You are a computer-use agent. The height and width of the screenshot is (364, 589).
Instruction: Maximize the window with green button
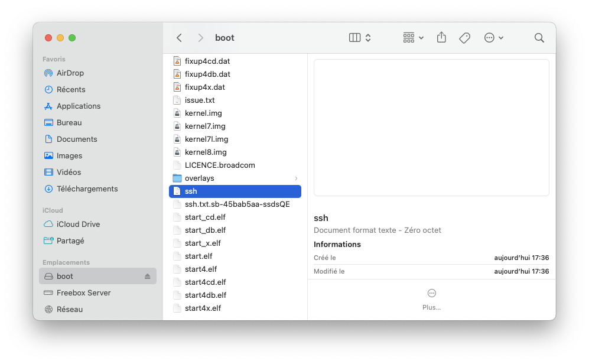coord(72,38)
